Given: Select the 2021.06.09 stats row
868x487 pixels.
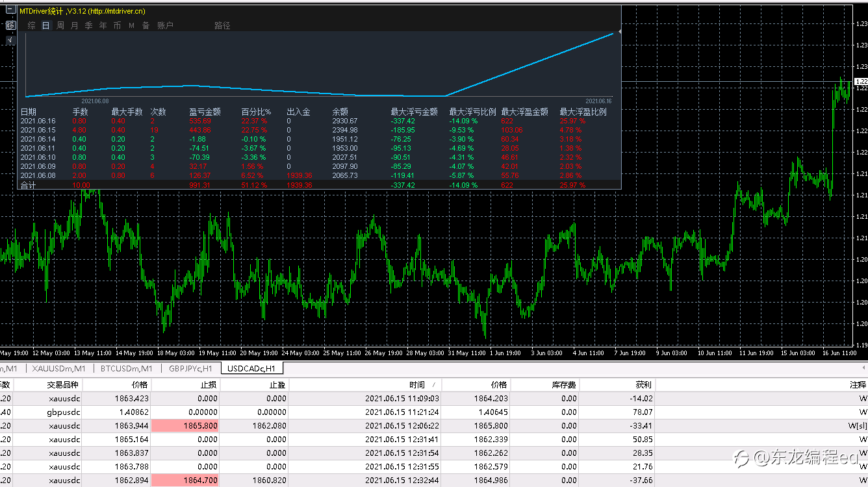Looking at the screenshot, I should tap(318, 166).
